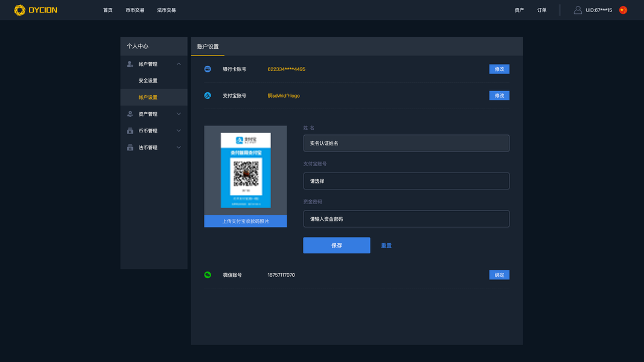Focus the 请输入资金密码 password field
The width and height of the screenshot is (644, 362).
[406, 219]
